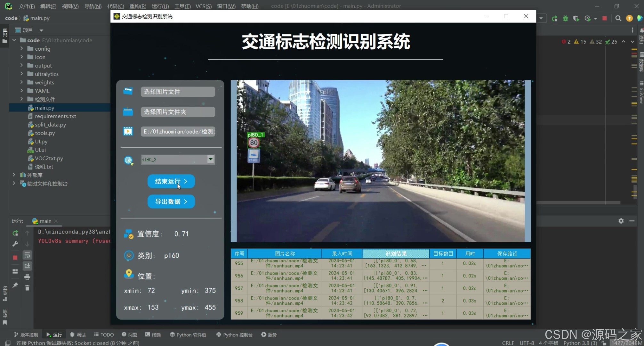Click the print icon in run panel
The image size is (644, 346).
pos(27,277)
